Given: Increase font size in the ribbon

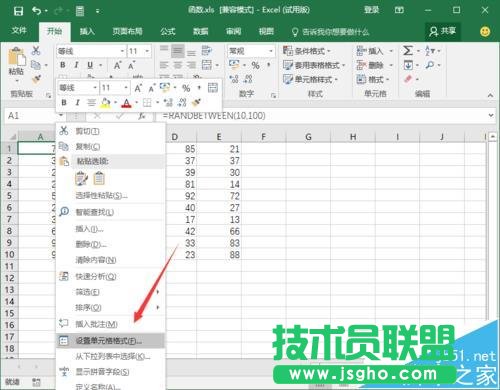Looking at the screenshot, I should (x=117, y=65).
